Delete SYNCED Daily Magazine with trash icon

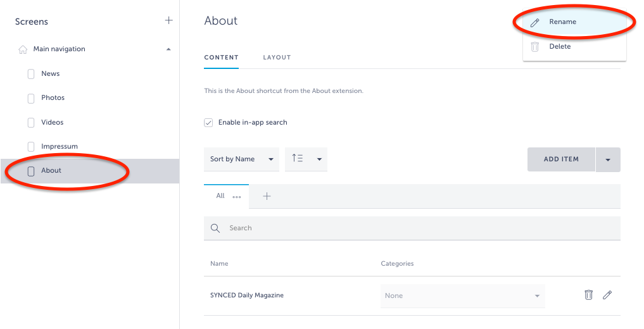[588, 295]
